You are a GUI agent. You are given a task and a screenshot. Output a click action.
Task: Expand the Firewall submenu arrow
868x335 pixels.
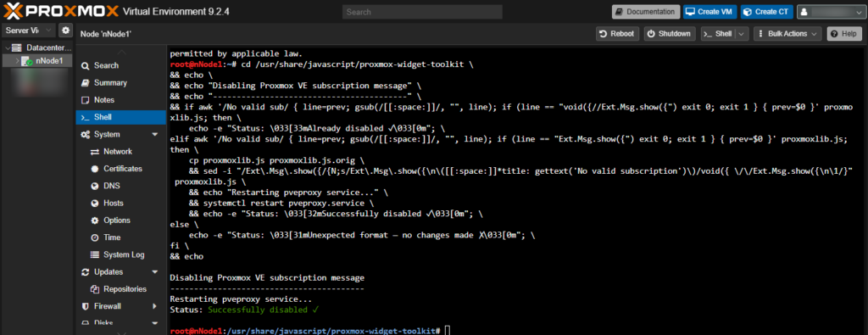(154, 305)
